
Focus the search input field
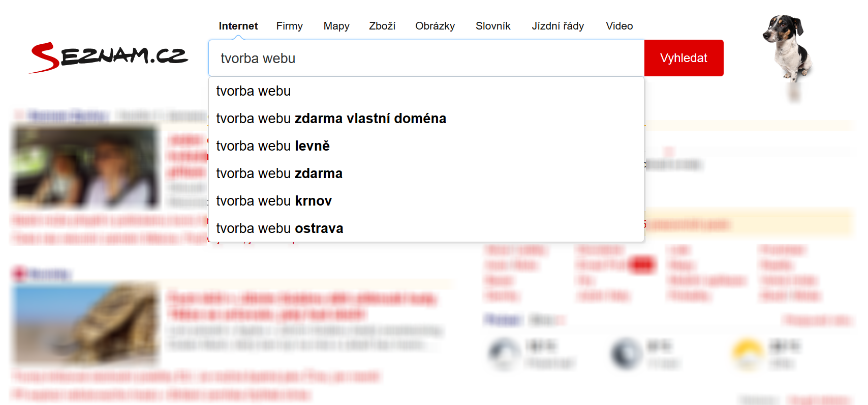(x=426, y=58)
